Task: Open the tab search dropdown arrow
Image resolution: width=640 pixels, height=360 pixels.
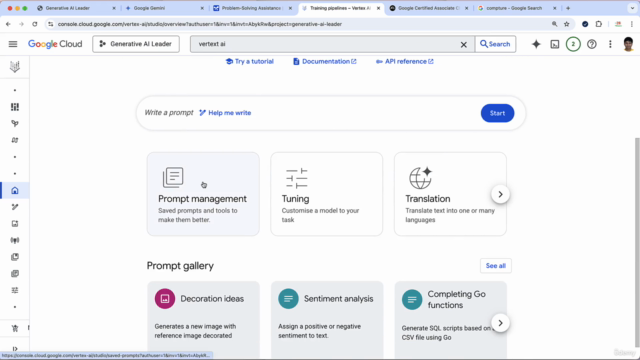Action: tap(632, 8)
